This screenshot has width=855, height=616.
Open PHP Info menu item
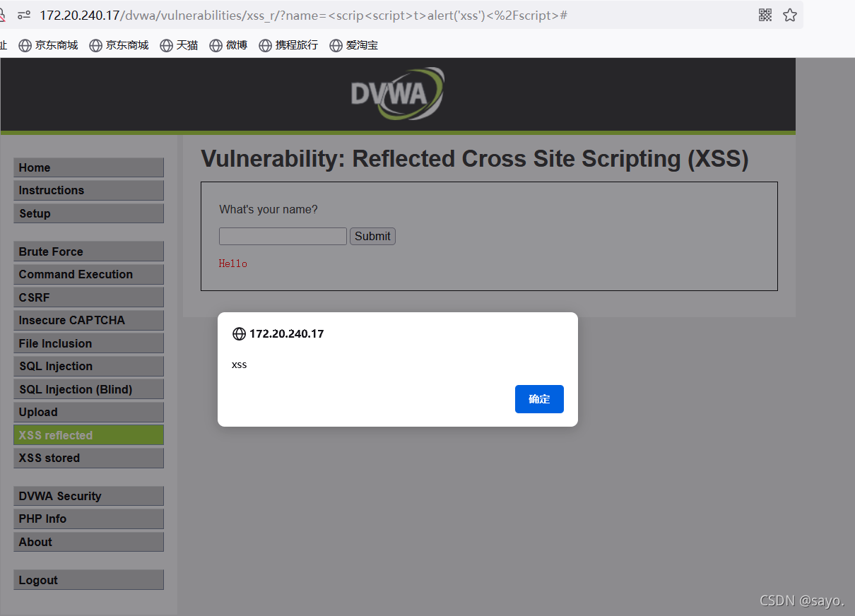pos(88,519)
